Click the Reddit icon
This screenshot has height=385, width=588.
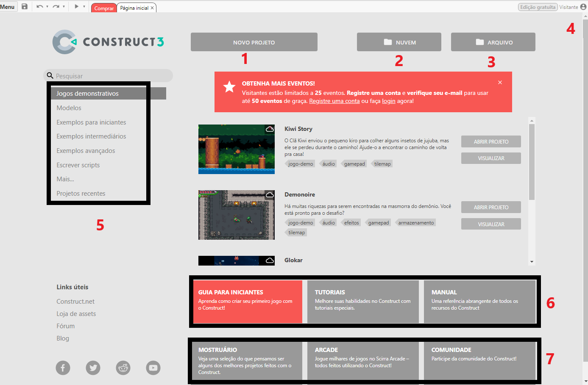[123, 368]
